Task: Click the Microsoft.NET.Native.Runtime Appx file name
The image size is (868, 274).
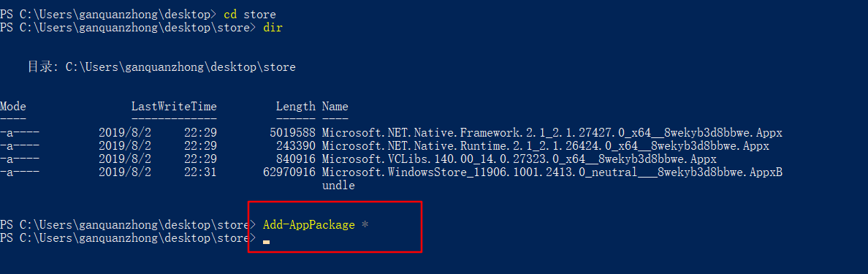Action: pos(546,146)
